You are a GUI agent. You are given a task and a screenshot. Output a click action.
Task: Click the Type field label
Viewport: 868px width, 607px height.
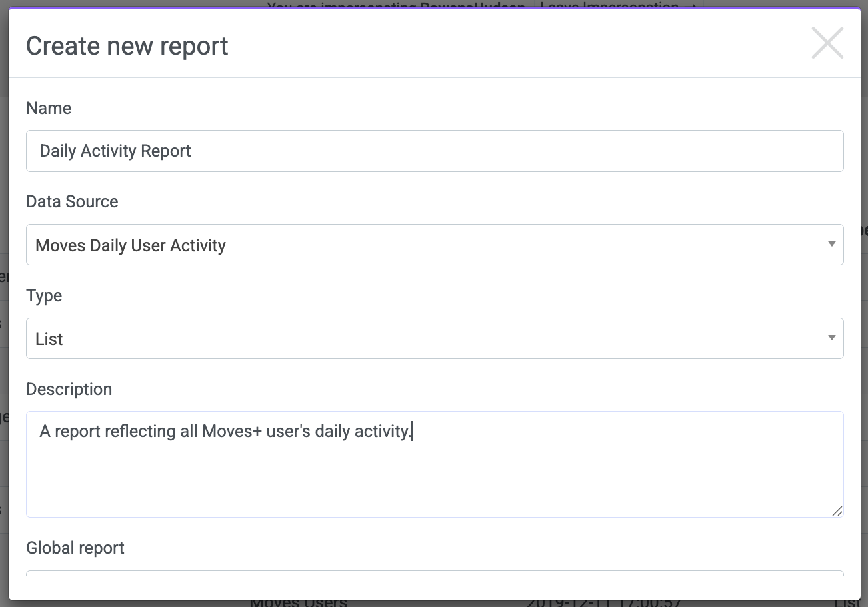[44, 295]
